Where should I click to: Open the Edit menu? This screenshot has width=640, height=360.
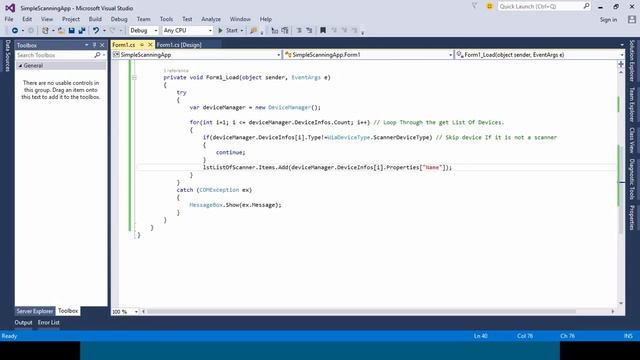[27, 19]
